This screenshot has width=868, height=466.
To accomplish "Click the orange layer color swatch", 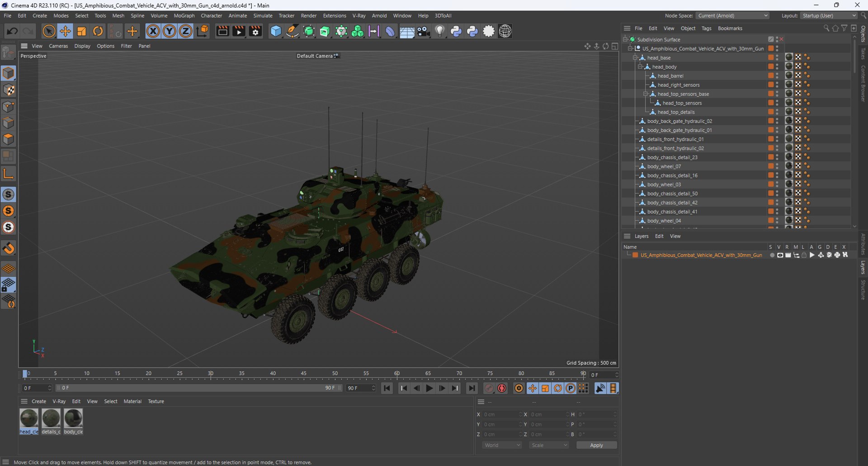I will (635, 255).
